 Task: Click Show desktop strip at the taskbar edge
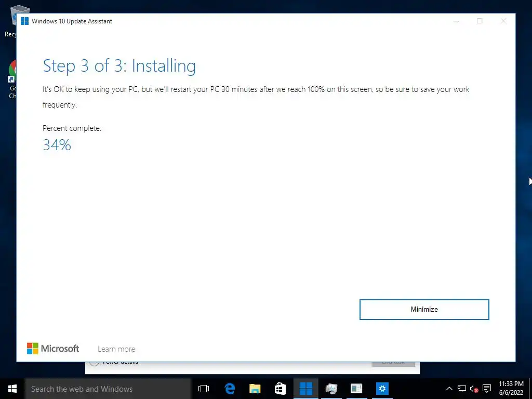point(530,389)
